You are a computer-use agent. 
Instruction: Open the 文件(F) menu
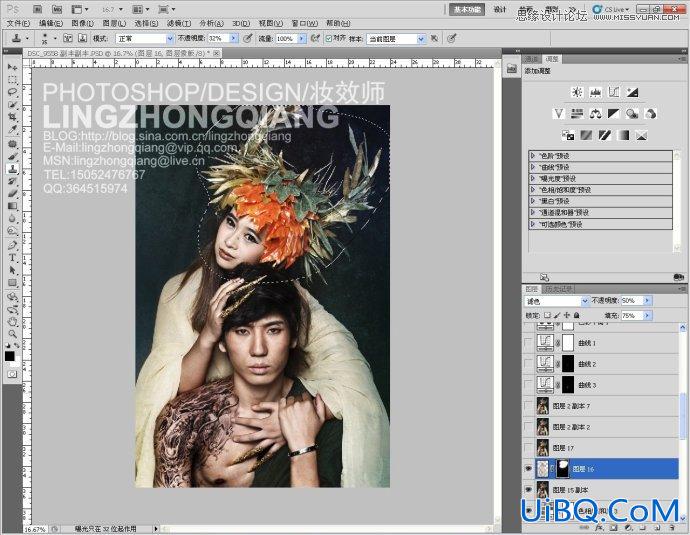point(18,23)
